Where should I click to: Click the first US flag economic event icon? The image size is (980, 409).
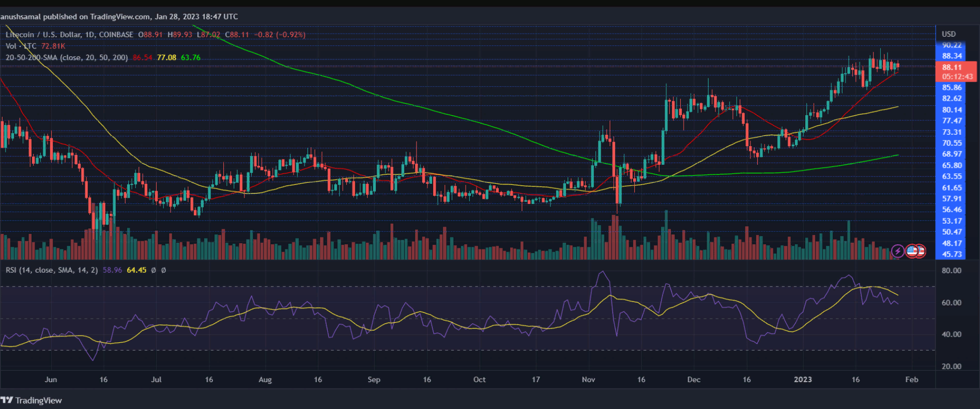click(912, 251)
